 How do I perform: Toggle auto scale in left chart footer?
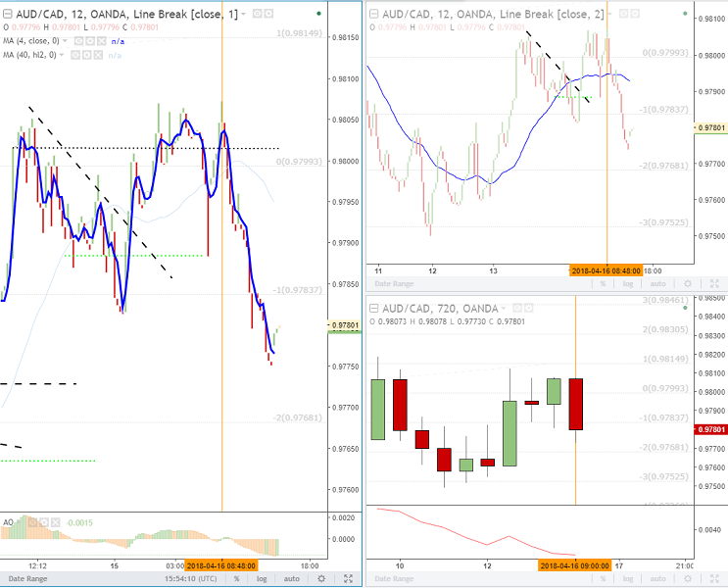click(x=292, y=579)
